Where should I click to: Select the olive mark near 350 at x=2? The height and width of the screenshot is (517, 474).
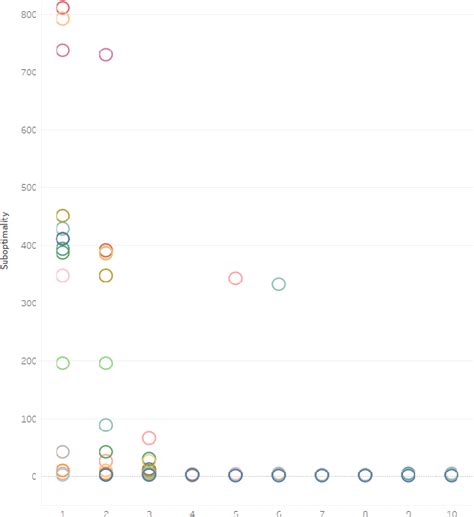(106, 276)
